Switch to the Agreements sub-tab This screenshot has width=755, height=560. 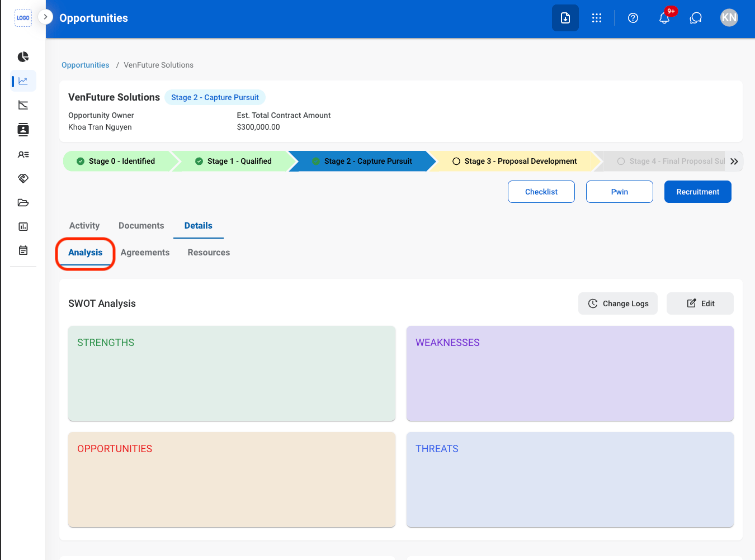[145, 253]
